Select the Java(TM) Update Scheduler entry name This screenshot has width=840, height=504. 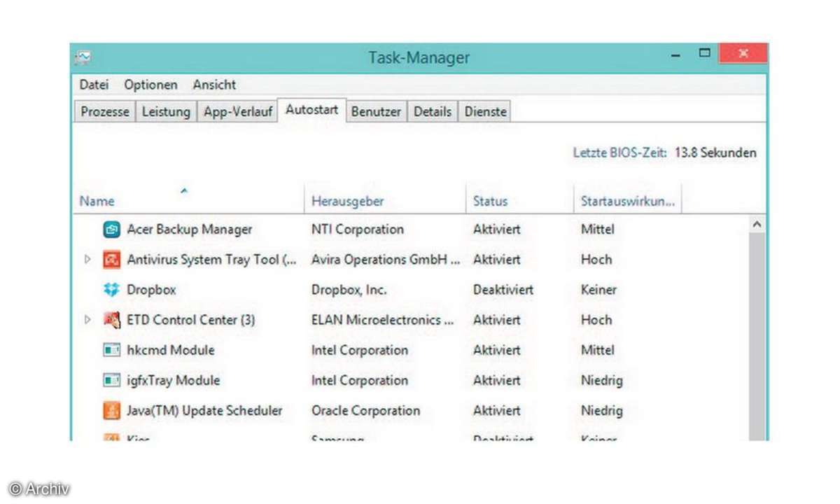click(x=204, y=410)
